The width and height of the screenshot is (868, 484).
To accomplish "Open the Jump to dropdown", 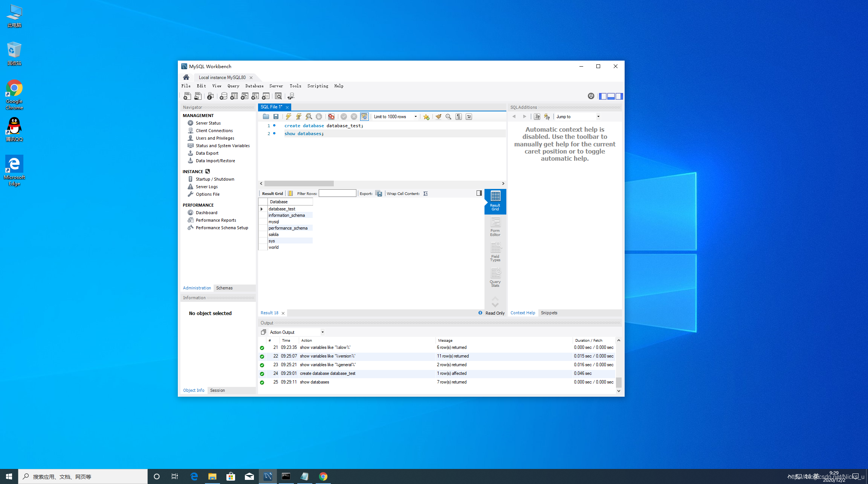I will [x=598, y=117].
